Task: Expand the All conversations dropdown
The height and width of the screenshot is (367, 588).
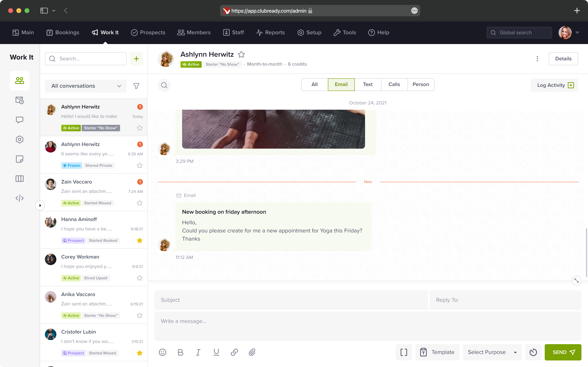Action: (x=86, y=86)
